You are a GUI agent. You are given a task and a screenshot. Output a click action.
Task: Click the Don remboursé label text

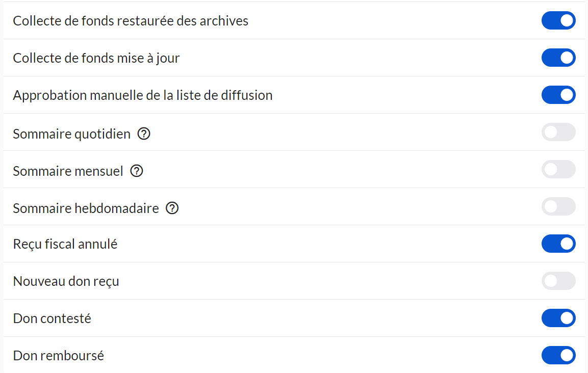point(58,356)
